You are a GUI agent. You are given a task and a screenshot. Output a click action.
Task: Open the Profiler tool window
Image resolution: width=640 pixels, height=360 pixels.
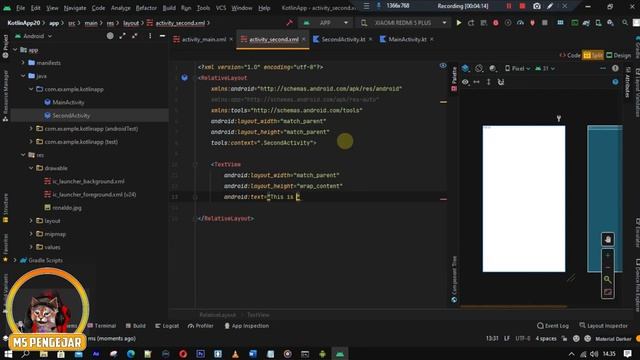[x=200, y=326]
